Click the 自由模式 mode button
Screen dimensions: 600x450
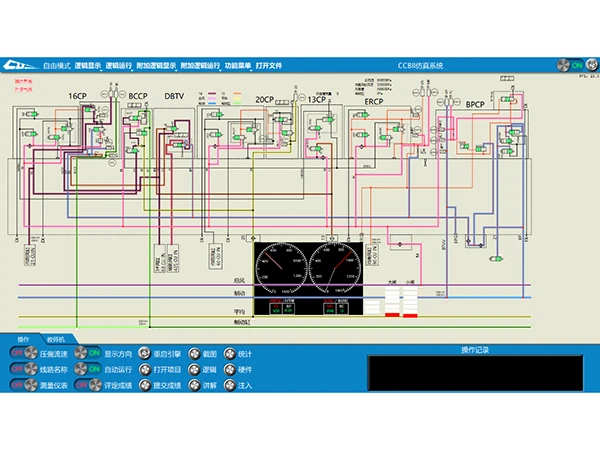tap(55, 65)
